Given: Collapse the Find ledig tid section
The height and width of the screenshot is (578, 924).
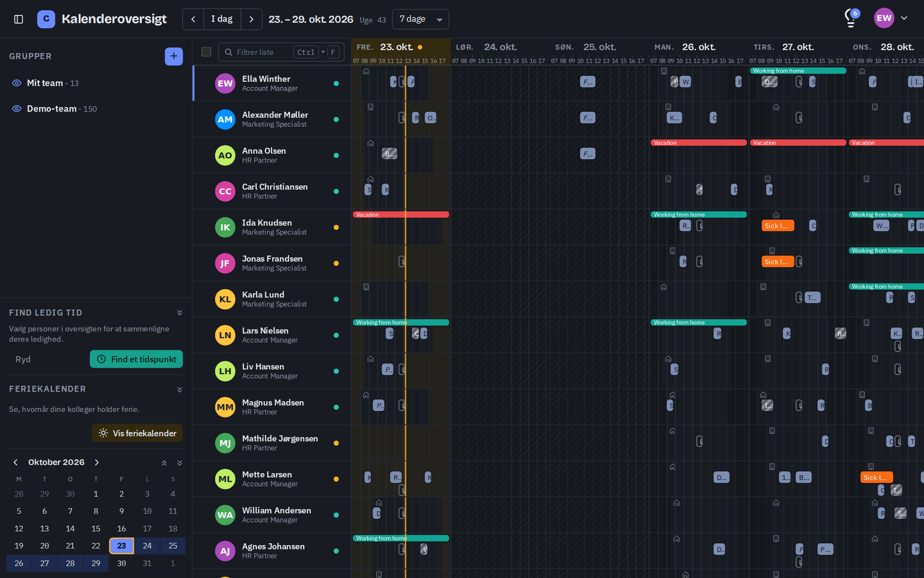Looking at the screenshot, I should tap(180, 313).
